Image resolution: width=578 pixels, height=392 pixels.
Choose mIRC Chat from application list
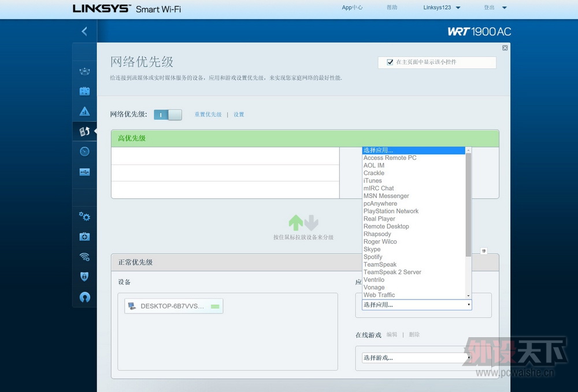click(414, 188)
